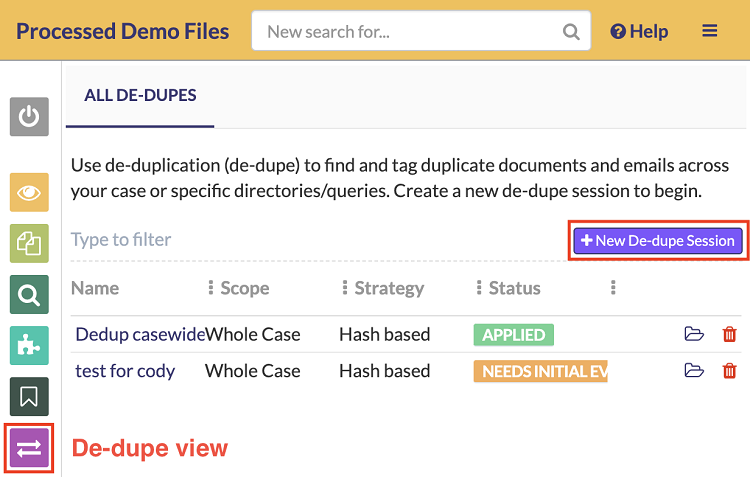Click the search magnifier in search box

click(x=571, y=32)
